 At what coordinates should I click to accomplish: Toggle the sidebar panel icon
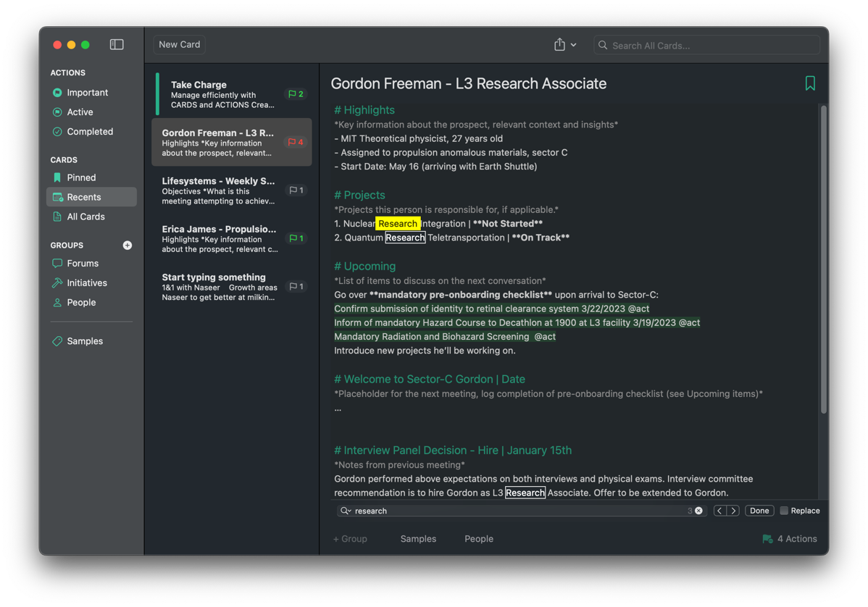pyautogui.click(x=116, y=44)
